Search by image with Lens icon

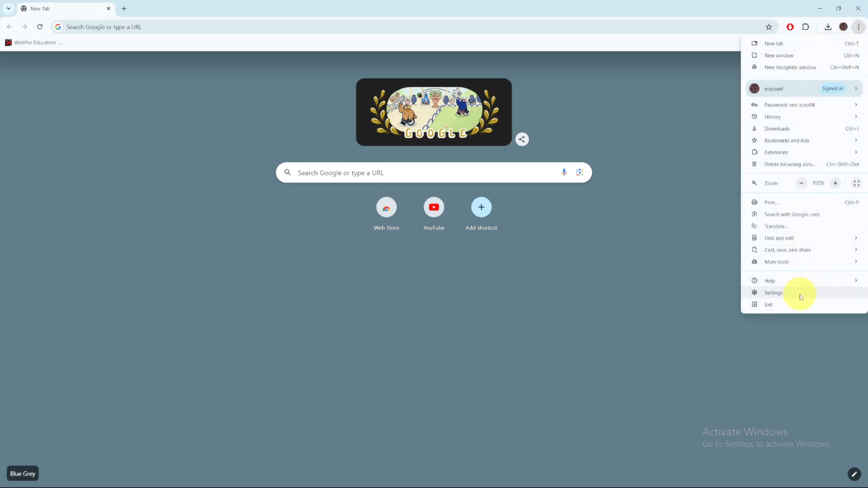click(579, 172)
